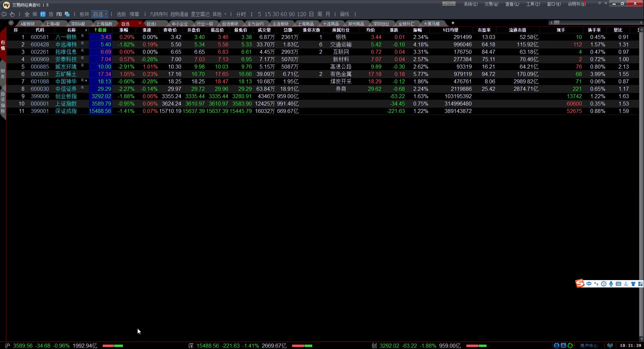The height and width of the screenshot is (349, 644).
Task: Select the hand pointer tool icon
Action: tap(12, 14)
